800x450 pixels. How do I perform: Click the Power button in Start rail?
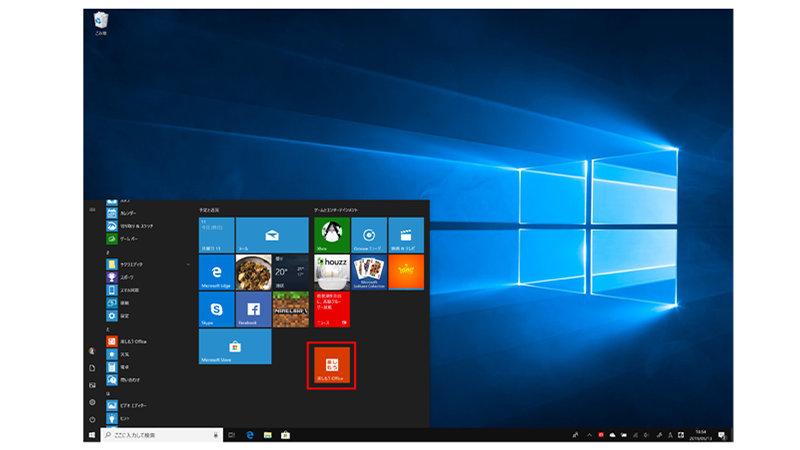tap(92, 419)
